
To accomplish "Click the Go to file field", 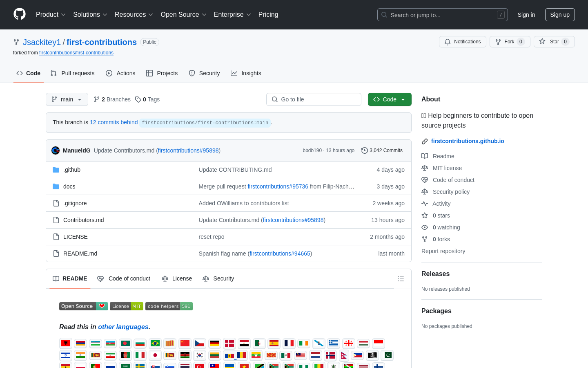I will point(314,99).
